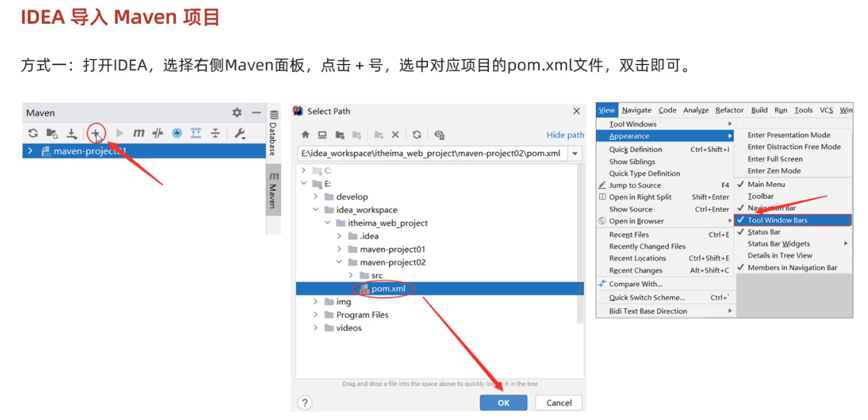Open Status Bar Widgets submenu
The image size is (868, 420).
pyautogui.click(x=793, y=244)
